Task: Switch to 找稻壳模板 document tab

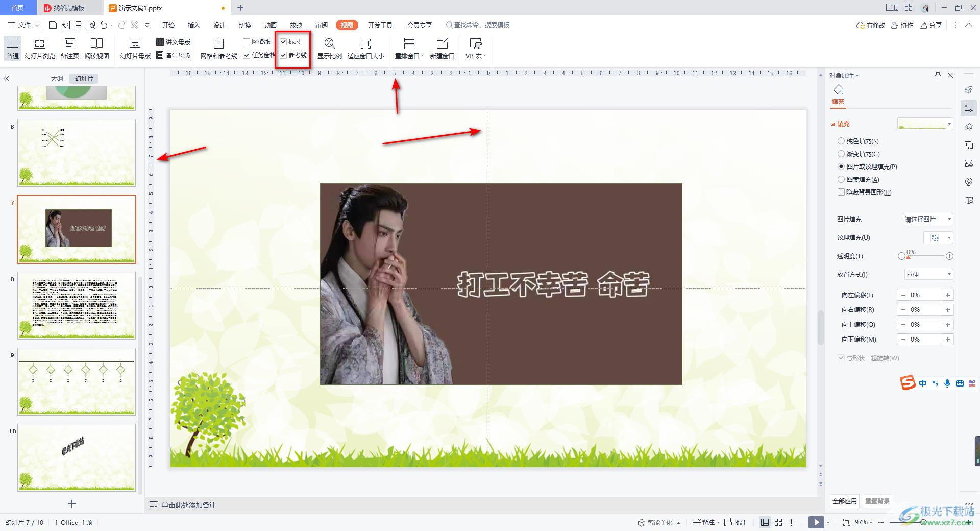Action: click(x=69, y=8)
